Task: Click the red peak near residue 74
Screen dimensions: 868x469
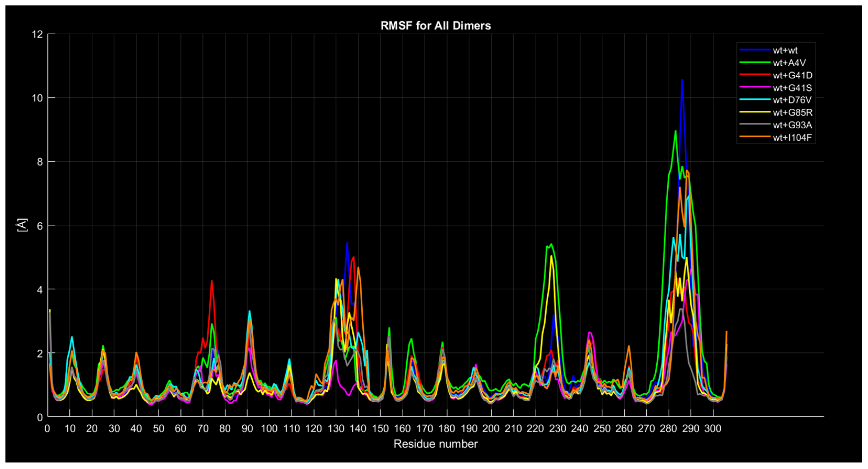Action: (212, 281)
